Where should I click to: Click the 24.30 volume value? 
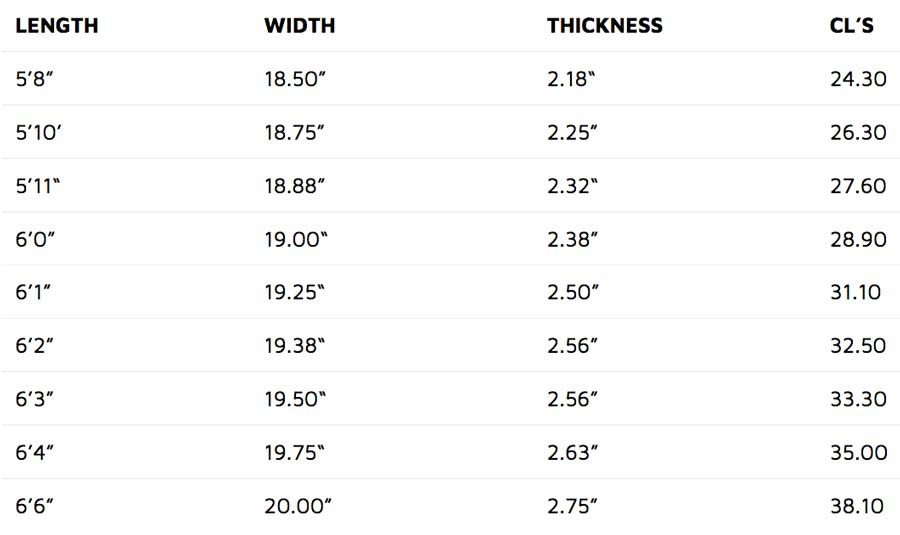click(858, 79)
